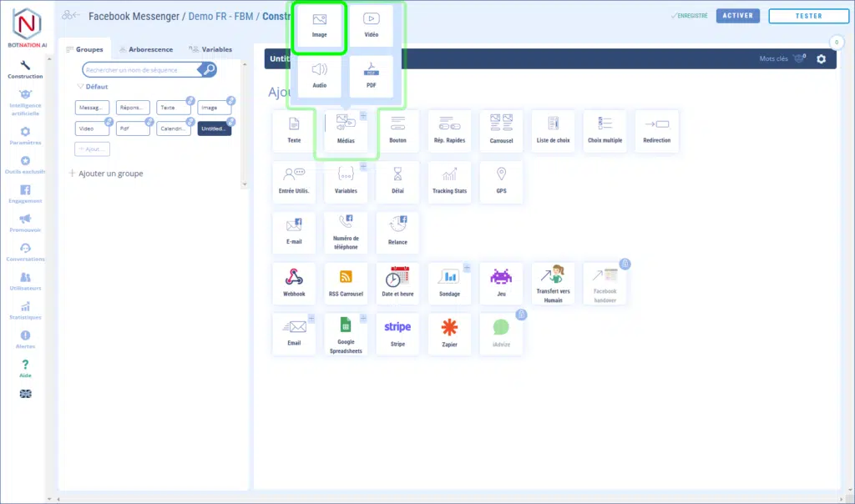Focus the sequence name search field
The image size is (855, 504).
142,70
